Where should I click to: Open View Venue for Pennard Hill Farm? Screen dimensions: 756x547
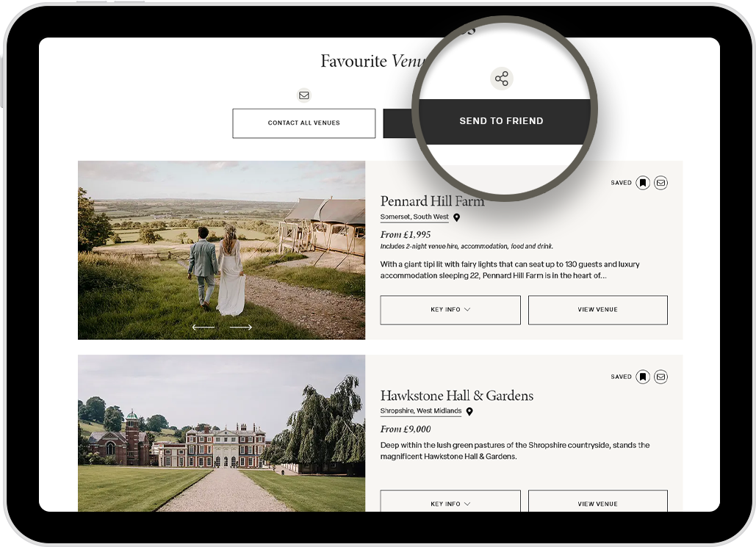point(598,310)
